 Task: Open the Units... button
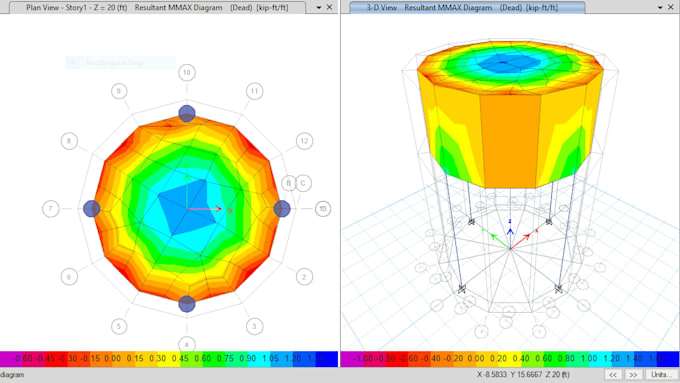(x=661, y=374)
